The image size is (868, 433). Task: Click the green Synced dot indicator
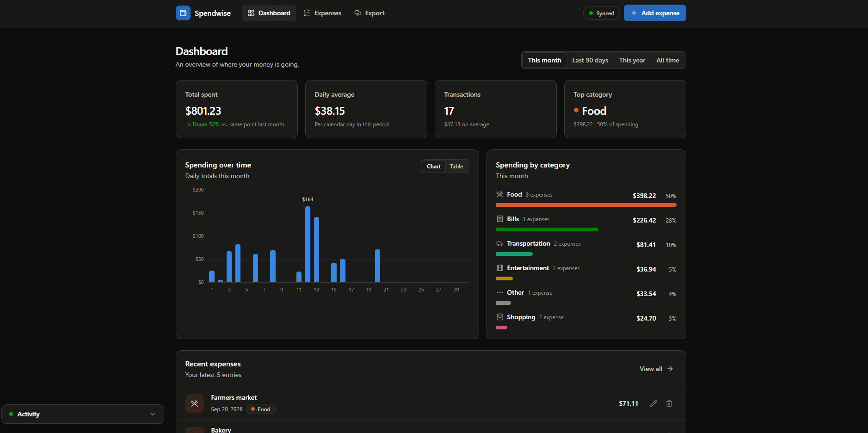pyautogui.click(x=591, y=13)
